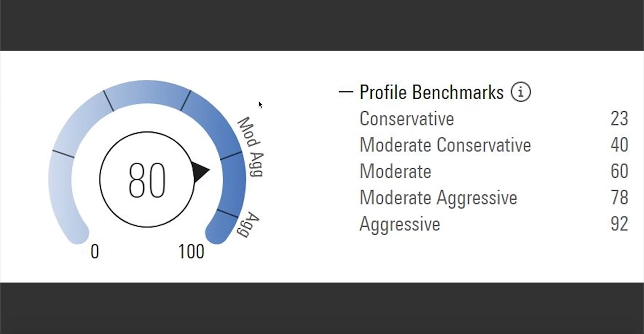Click the gauge's center score of 80
Image resolution: width=644 pixels, height=334 pixels.
click(x=147, y=180)
